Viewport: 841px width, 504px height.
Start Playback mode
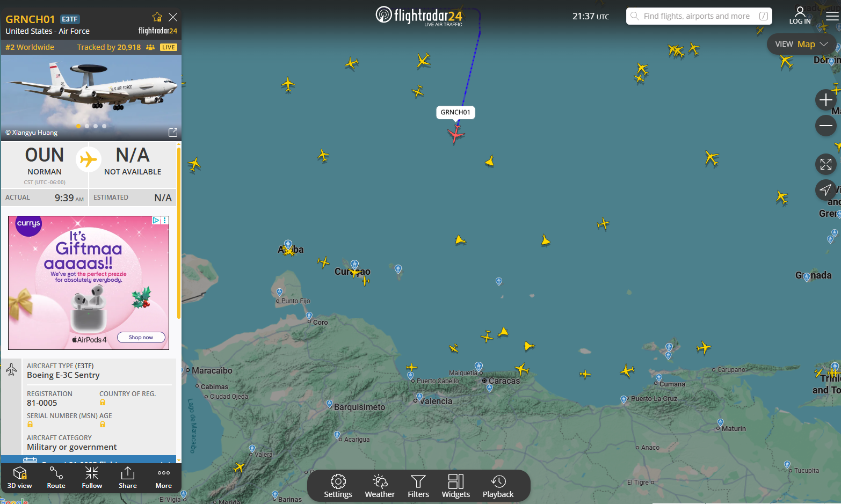pyautogui.click(x=498, y=486)
